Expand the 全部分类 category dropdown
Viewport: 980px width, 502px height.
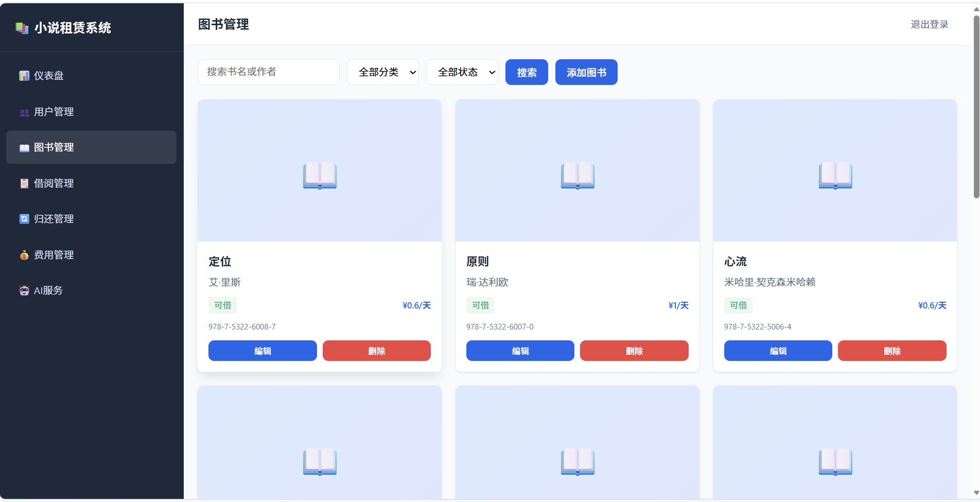383,72
